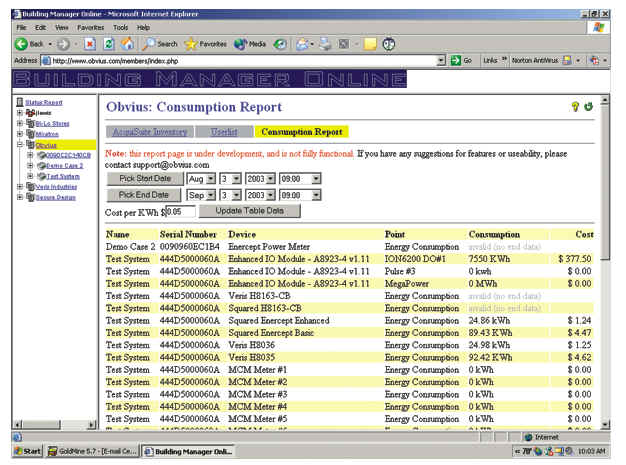Click the Pick End Date button
This screenshot has width=626, height=465.
tap(144, 195)
